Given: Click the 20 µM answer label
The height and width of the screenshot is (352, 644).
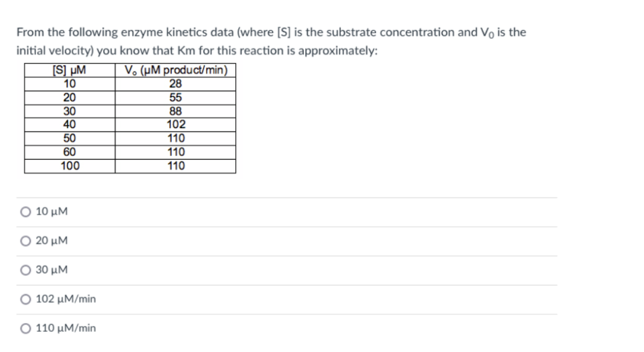Looking at the screenshot, I should coord(52,240).
